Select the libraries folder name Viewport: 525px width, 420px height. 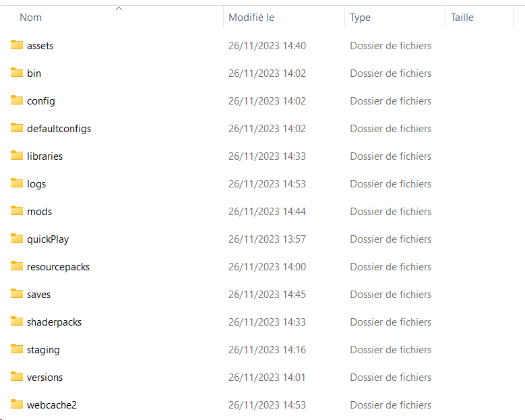pos(44,156)
